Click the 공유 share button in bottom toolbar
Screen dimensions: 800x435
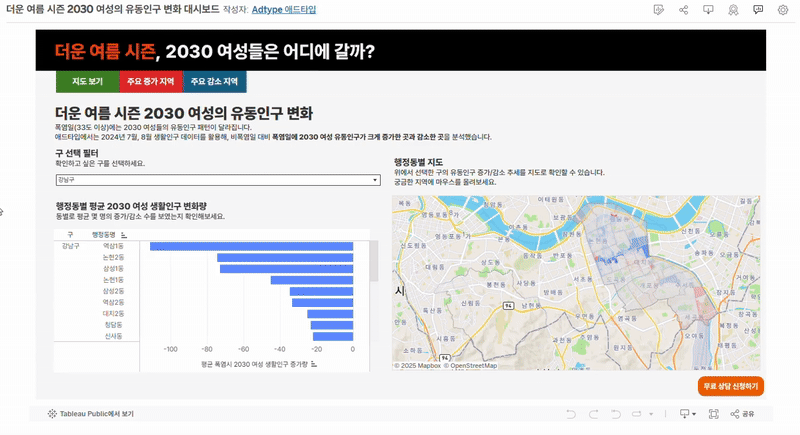(x=742, y=414)
